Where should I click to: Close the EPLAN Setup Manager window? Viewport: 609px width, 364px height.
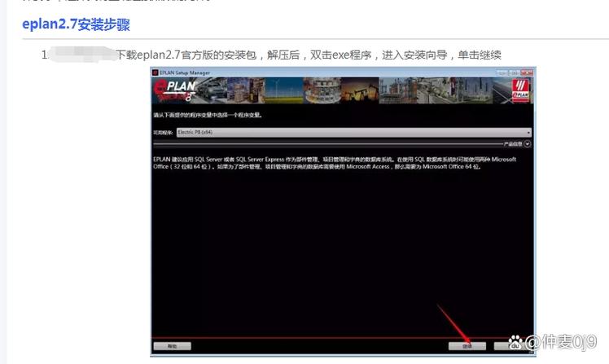click(527, 72)
